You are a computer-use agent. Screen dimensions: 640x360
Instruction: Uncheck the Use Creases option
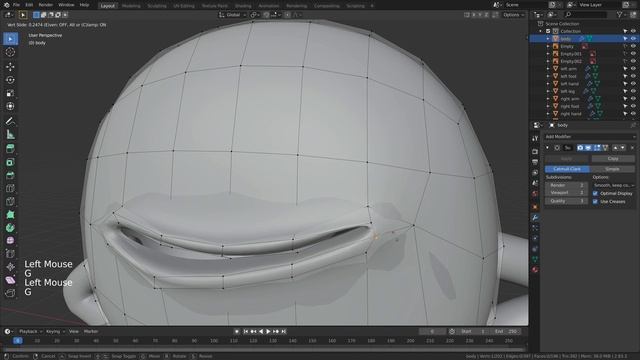point(595,202)
